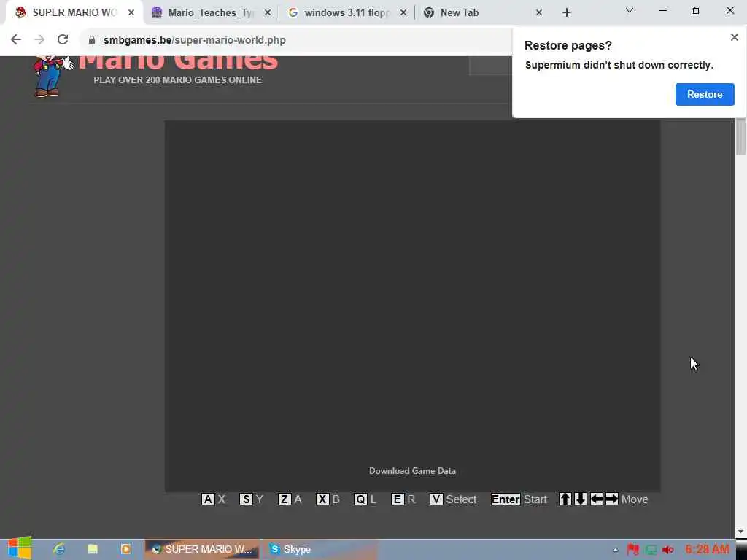
Task: Close the SUPER MARIO WORLD tab
Action: 131,13
